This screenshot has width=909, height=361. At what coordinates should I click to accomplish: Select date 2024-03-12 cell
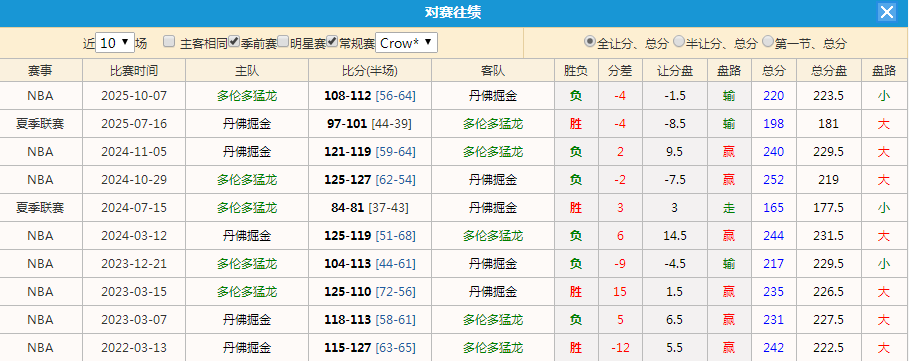(134, 236)
